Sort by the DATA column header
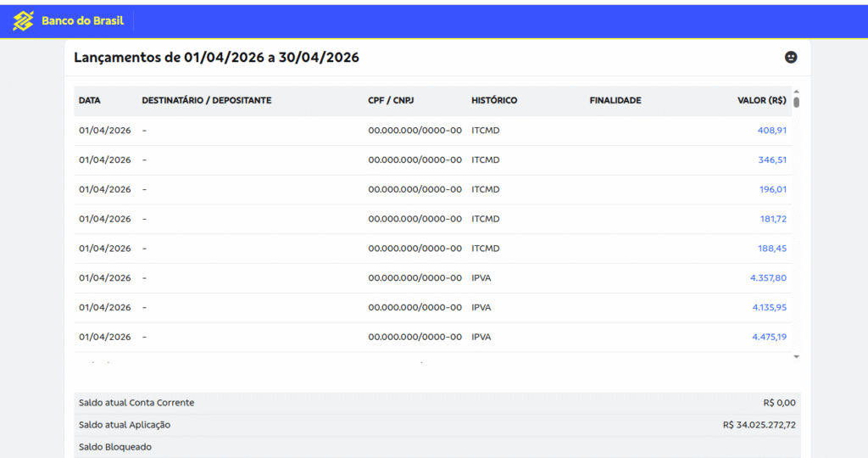 89,100
